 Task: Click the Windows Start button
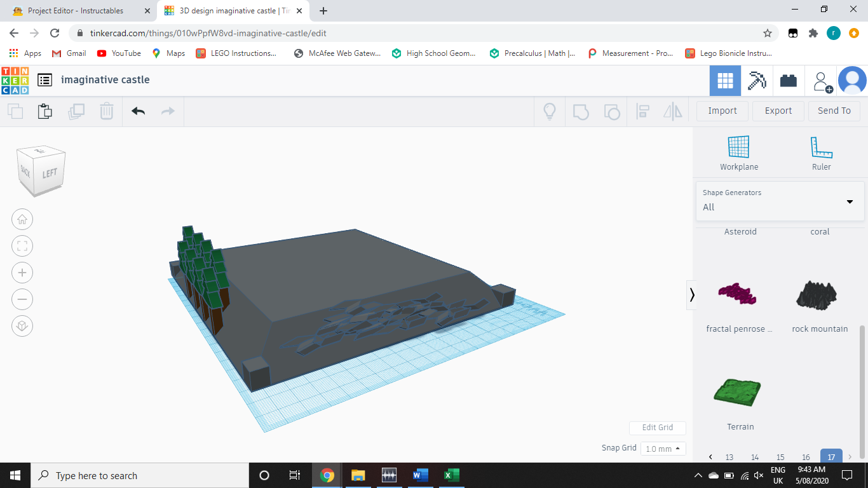click(x=15, y=475)
